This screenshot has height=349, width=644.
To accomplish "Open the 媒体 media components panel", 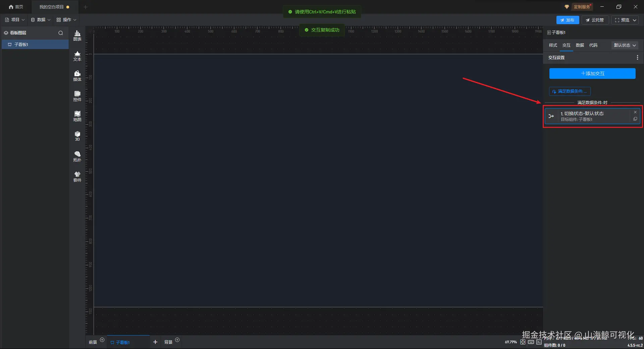I will coord(77,76).
